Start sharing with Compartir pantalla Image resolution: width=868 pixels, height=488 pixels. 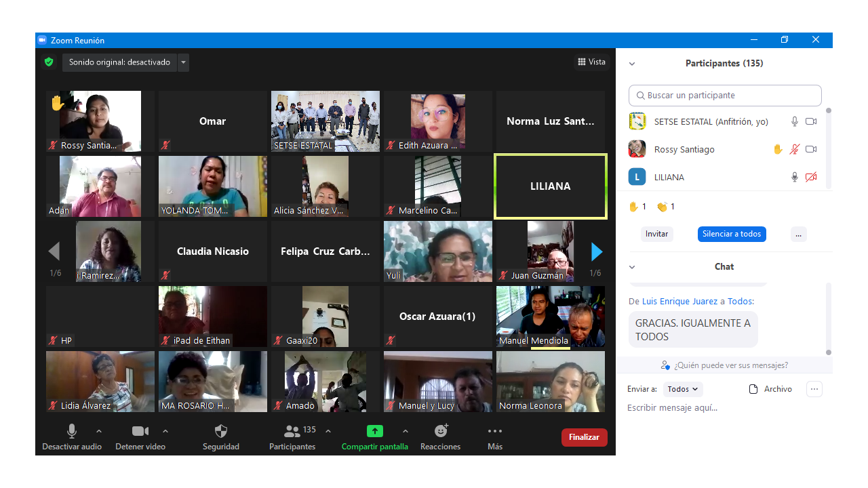[x=375, y=436]
